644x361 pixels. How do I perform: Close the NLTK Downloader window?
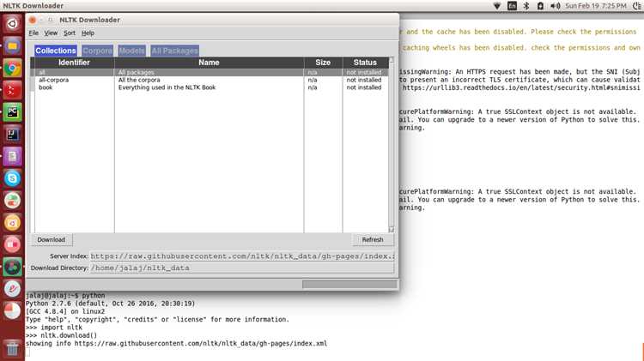[33, 20]
